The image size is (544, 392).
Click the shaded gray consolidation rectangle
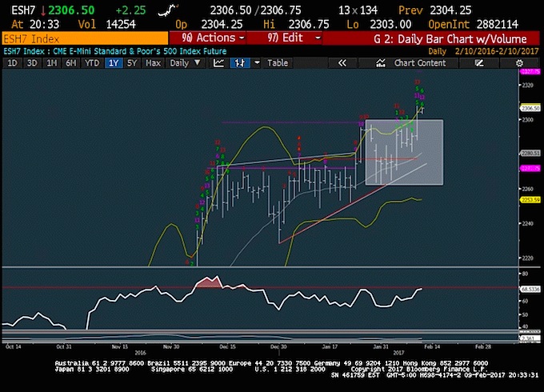tap(404, 152)
